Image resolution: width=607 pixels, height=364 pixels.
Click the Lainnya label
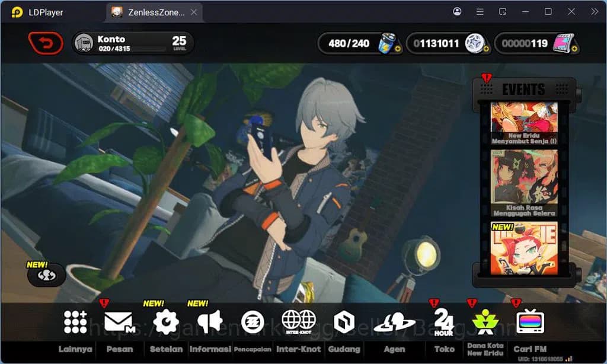point(75,349)
